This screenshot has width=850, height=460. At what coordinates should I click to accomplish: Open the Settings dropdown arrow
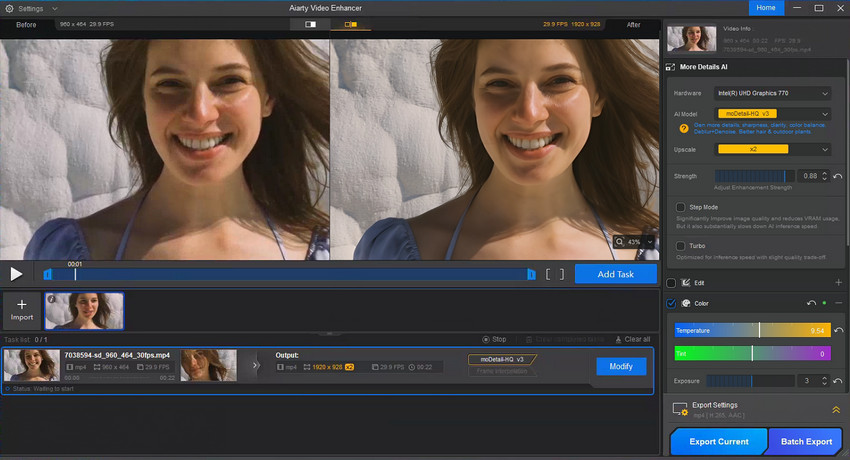[54, 9]
